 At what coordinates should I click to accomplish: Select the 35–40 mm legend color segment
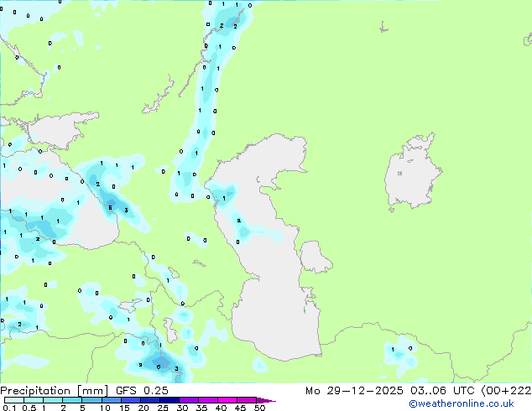click(x=208, y=400)
